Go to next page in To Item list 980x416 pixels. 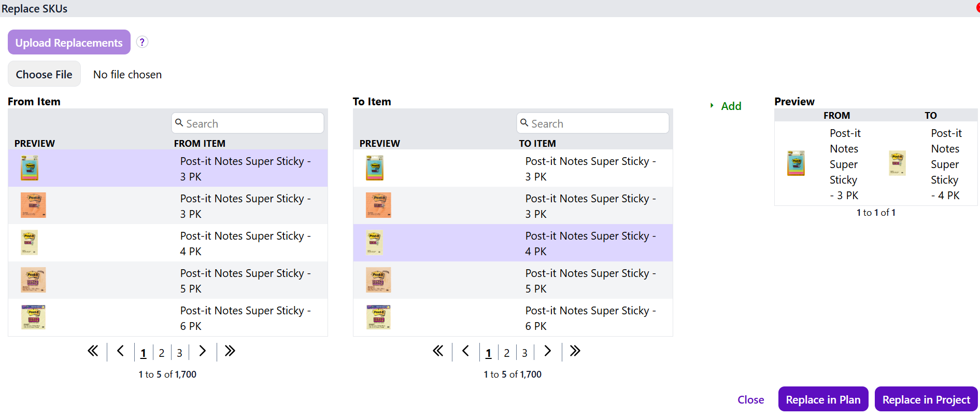pyautogui.click(x=547, y=351)
